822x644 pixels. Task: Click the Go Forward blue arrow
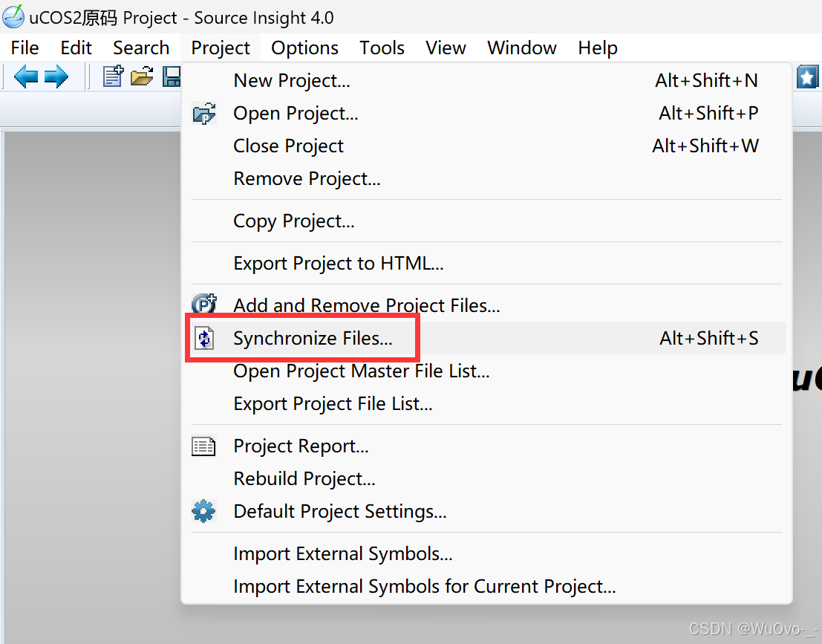tap(56, 77)
